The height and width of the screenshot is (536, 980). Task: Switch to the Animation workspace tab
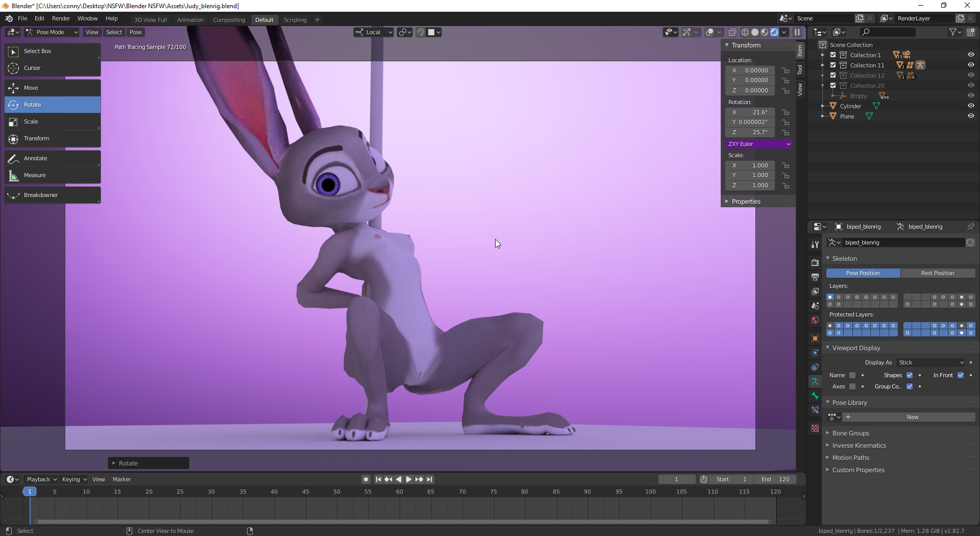190,20
